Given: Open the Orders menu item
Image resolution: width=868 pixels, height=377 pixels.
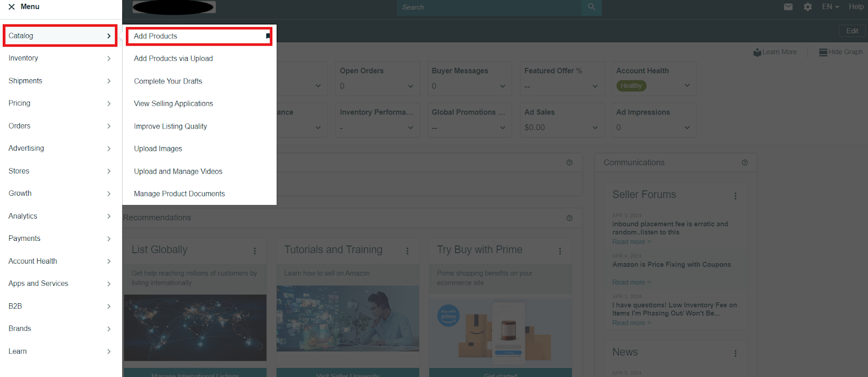Looking at the screenshot, I should point(60,126).
